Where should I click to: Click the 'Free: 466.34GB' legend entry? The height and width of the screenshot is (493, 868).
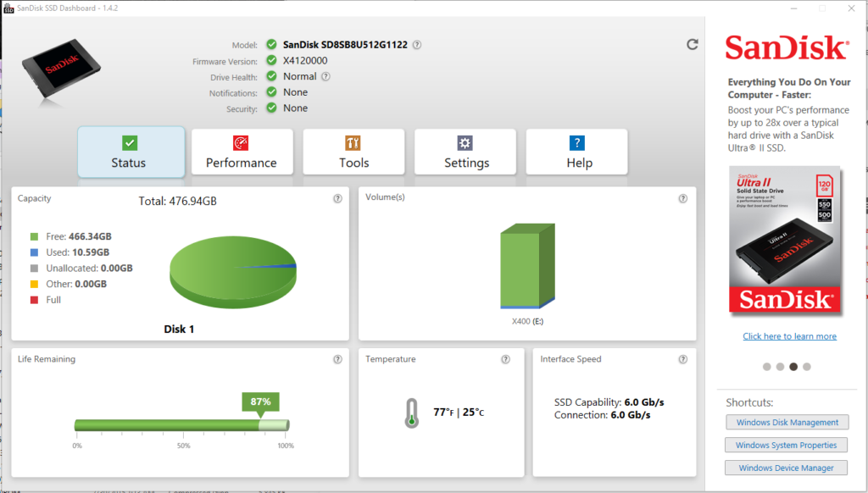click(x=79, y=237)
